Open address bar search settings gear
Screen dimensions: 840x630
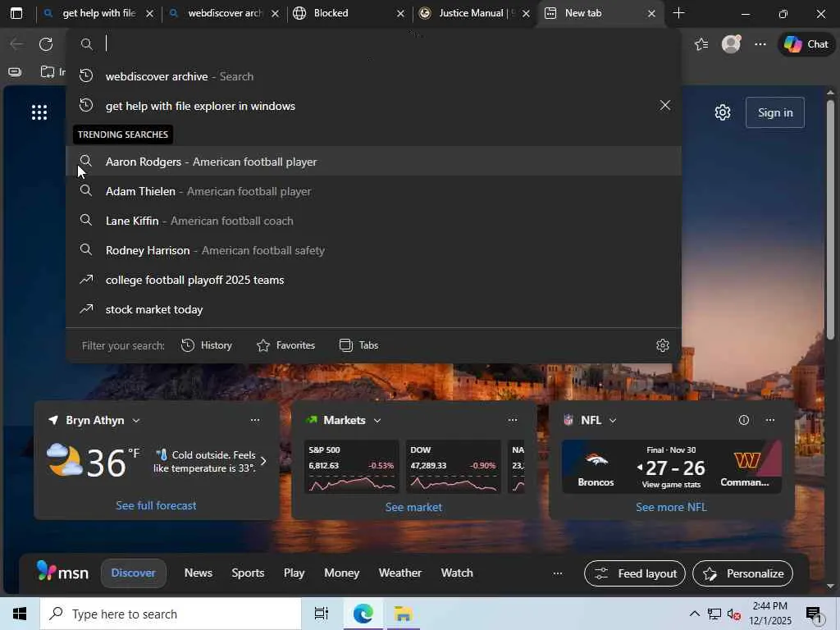point(663,345)
